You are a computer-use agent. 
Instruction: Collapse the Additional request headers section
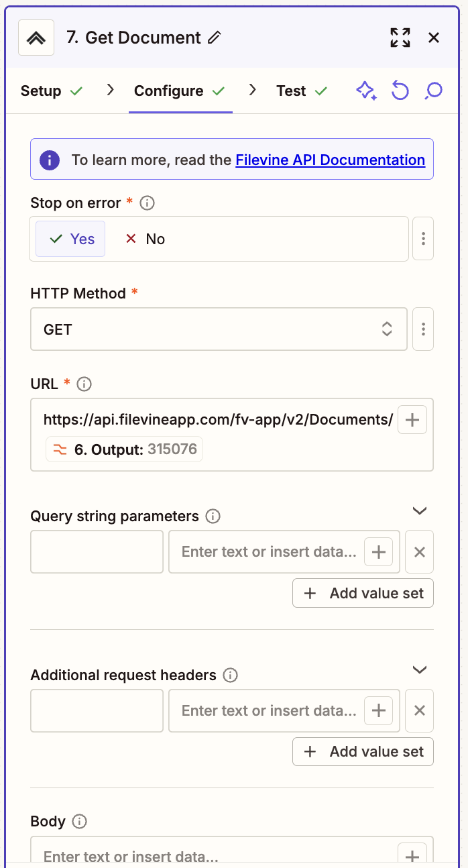[420, 669]
